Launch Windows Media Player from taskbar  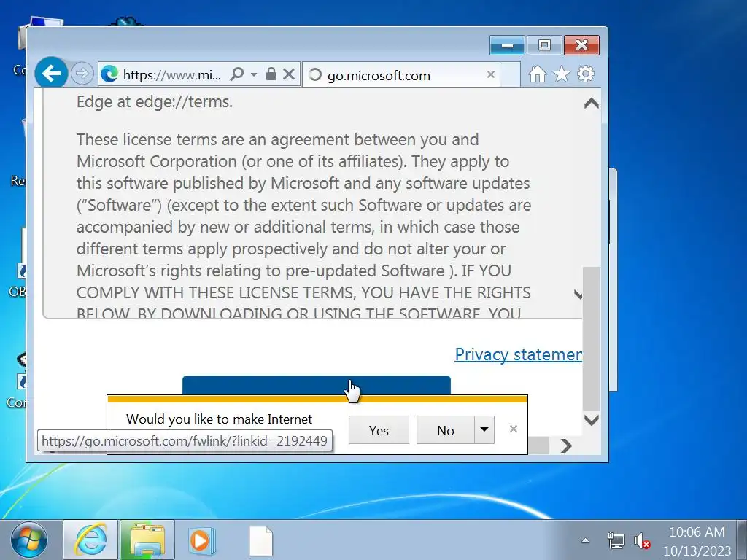click(201, 541)
